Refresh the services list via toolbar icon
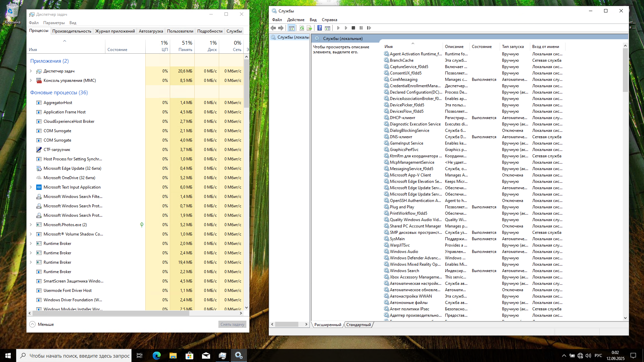644x362 pixels. point(302,28)
